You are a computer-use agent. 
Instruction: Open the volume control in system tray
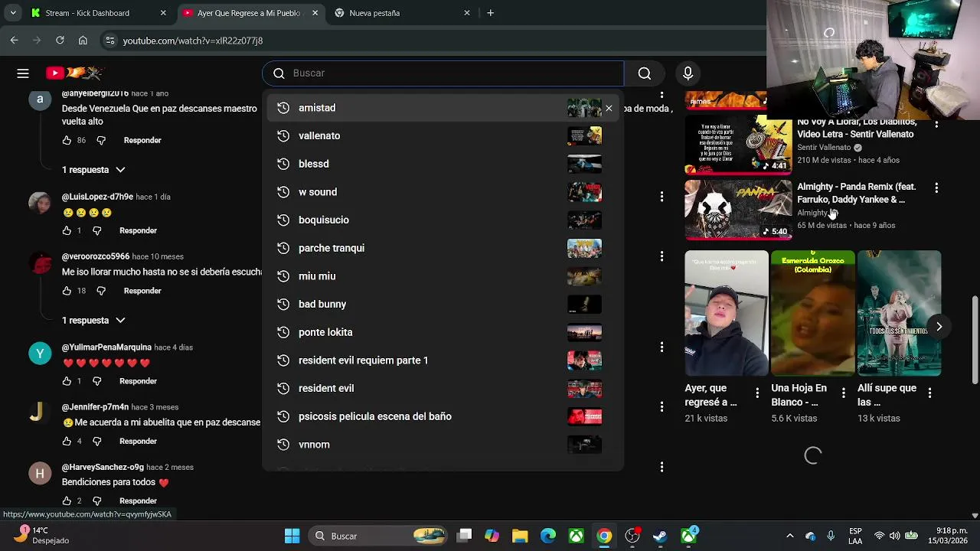pyautogui.click(x=895, y=536)
